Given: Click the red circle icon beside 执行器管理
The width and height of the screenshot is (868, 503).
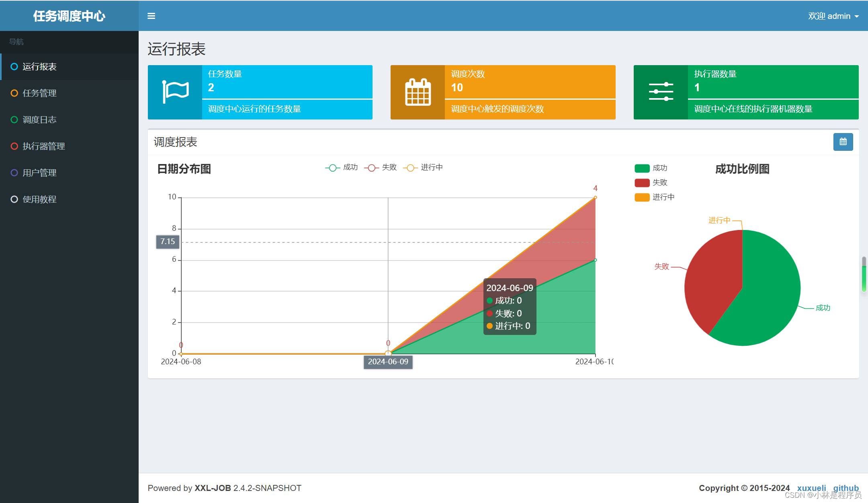Looking at the screenshot, I should coord(14,146).
